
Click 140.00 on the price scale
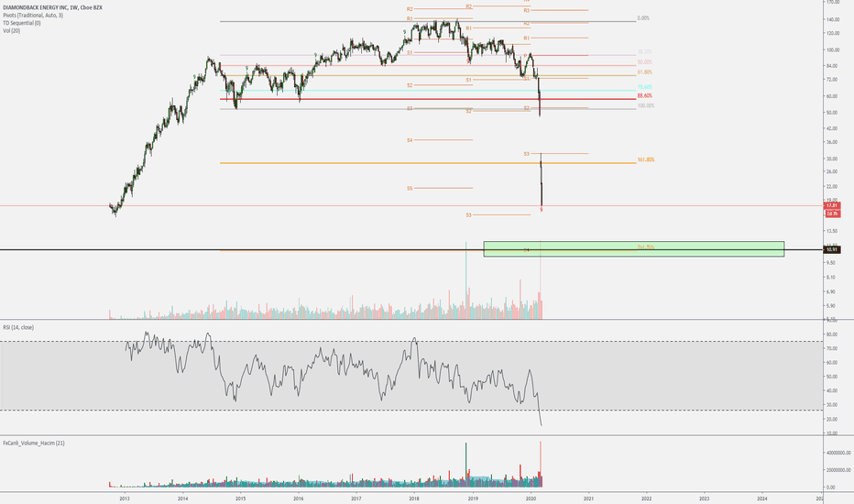coord(833,19)
